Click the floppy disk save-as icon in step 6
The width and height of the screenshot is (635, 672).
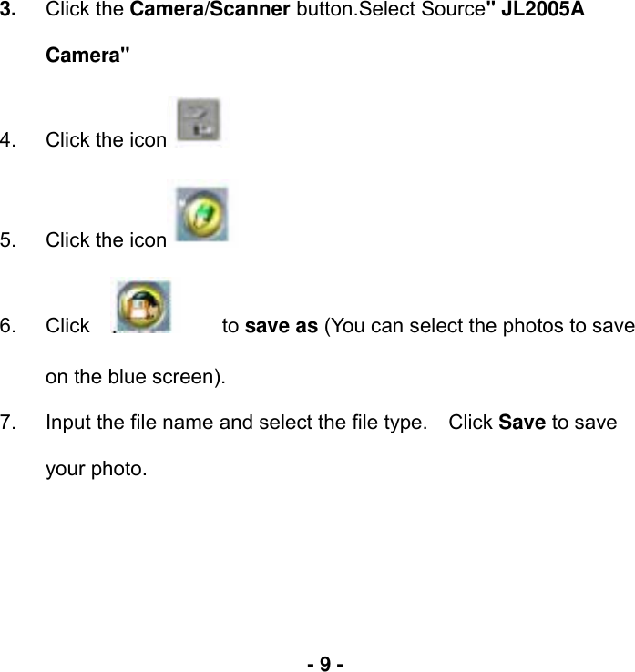tap(144, 307)
